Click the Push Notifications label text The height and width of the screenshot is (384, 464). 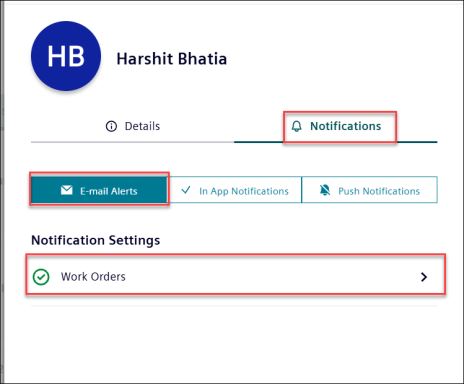(379, 191)
